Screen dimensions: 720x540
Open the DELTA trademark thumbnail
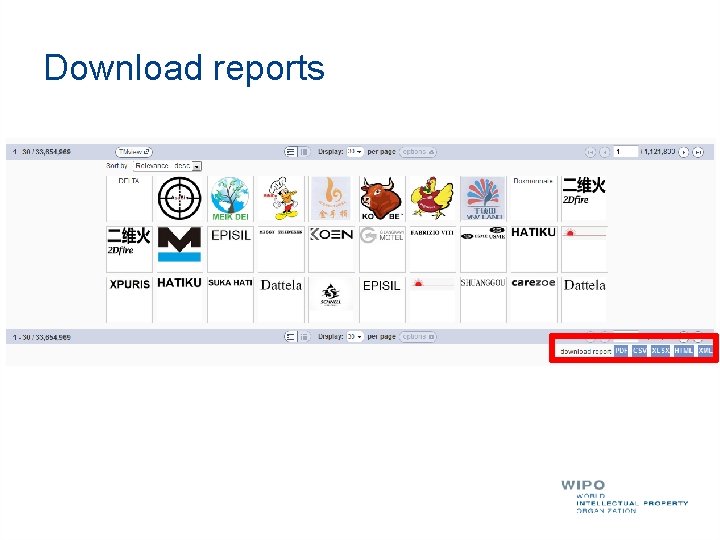click(x=129, y=199)
